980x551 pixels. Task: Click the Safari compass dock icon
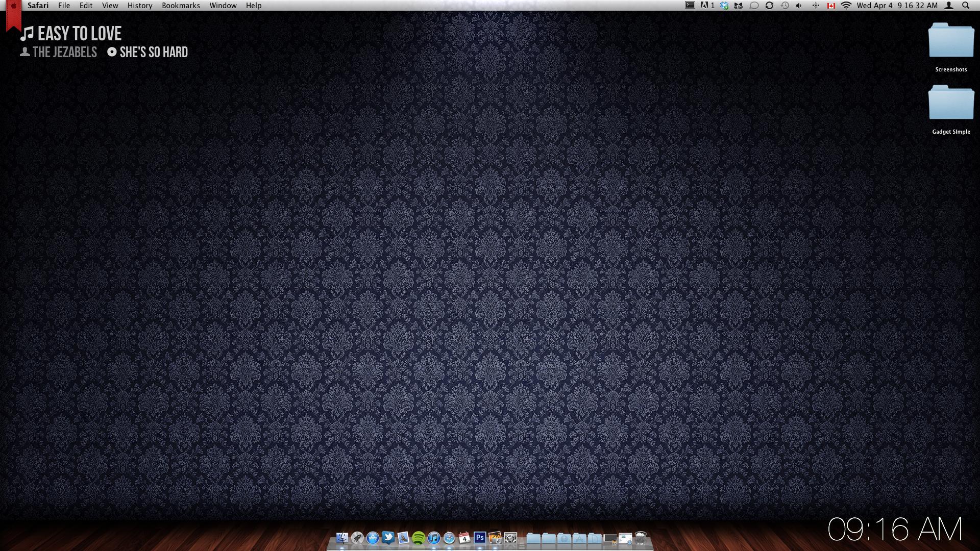coord(449,538)
